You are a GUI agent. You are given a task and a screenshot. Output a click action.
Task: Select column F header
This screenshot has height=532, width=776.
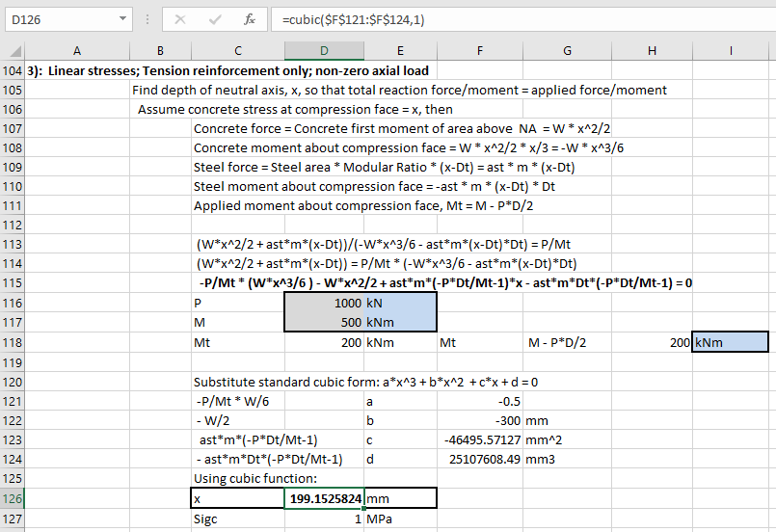479,50
